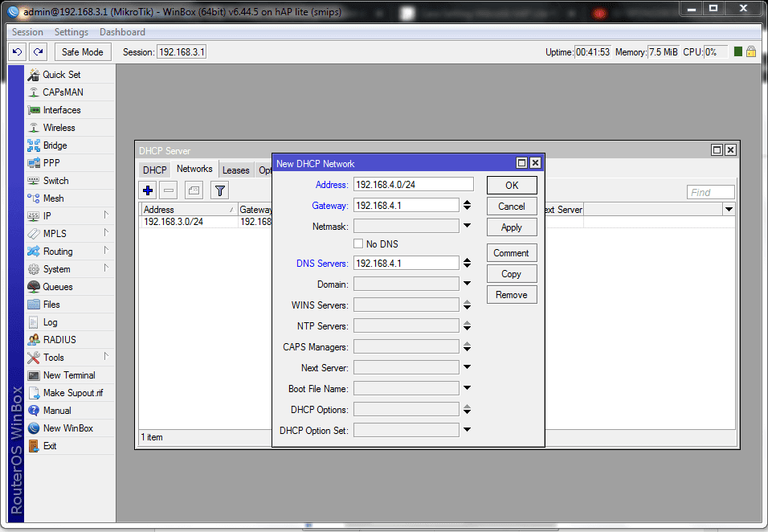Open RADIUS in the sidebar

pos(70,339)
